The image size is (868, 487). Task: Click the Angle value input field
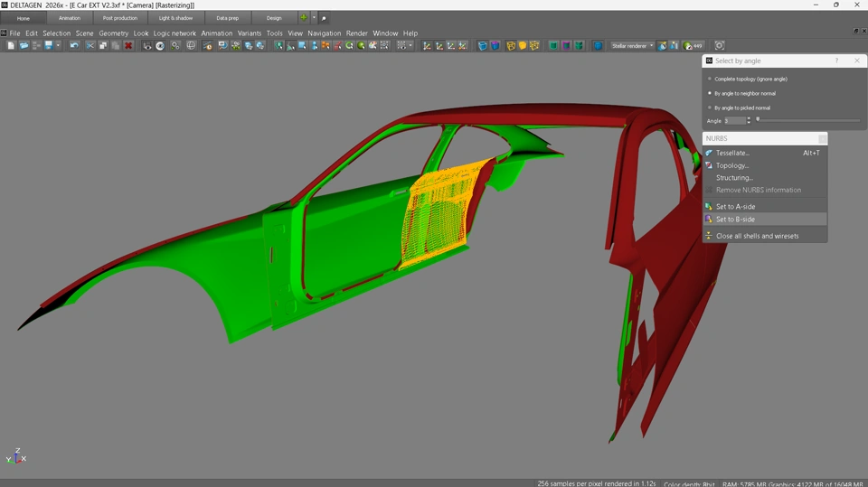pos(734,121)
